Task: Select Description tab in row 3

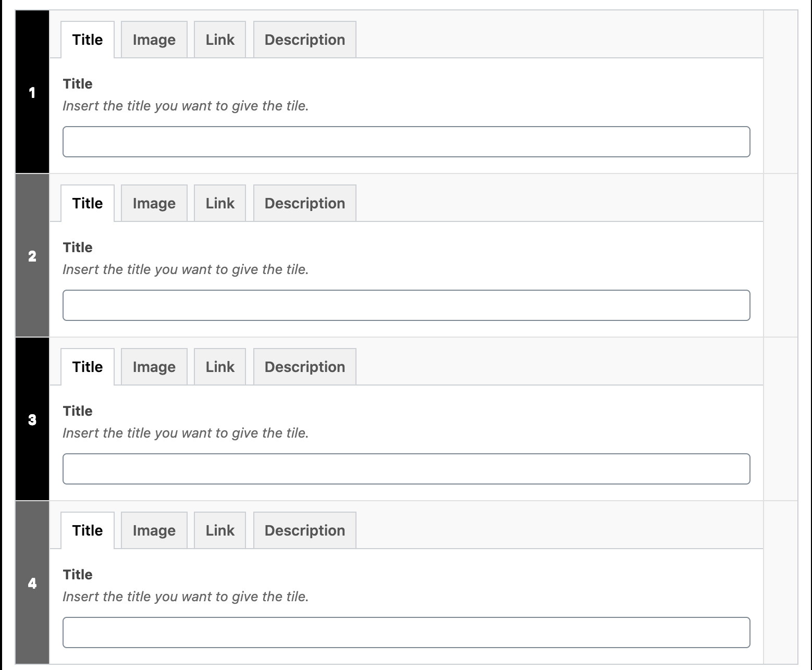Action: click(x=304, y=367)
